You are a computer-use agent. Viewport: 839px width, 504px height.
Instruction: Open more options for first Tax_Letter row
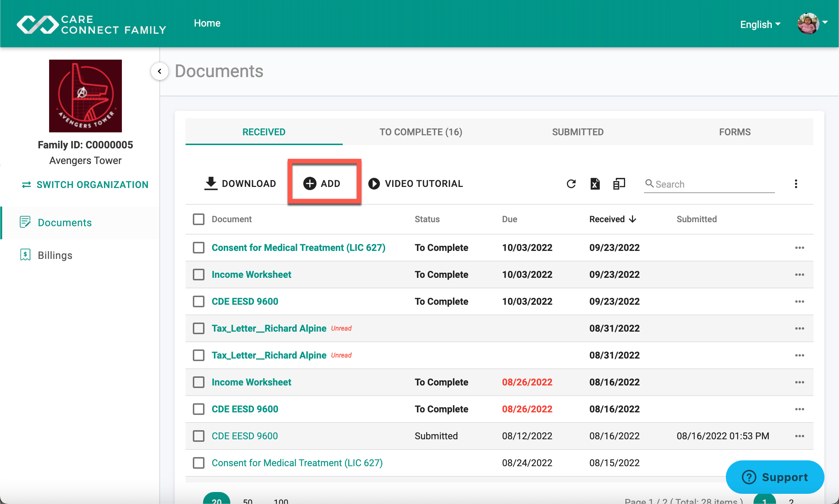pos(800,328)
